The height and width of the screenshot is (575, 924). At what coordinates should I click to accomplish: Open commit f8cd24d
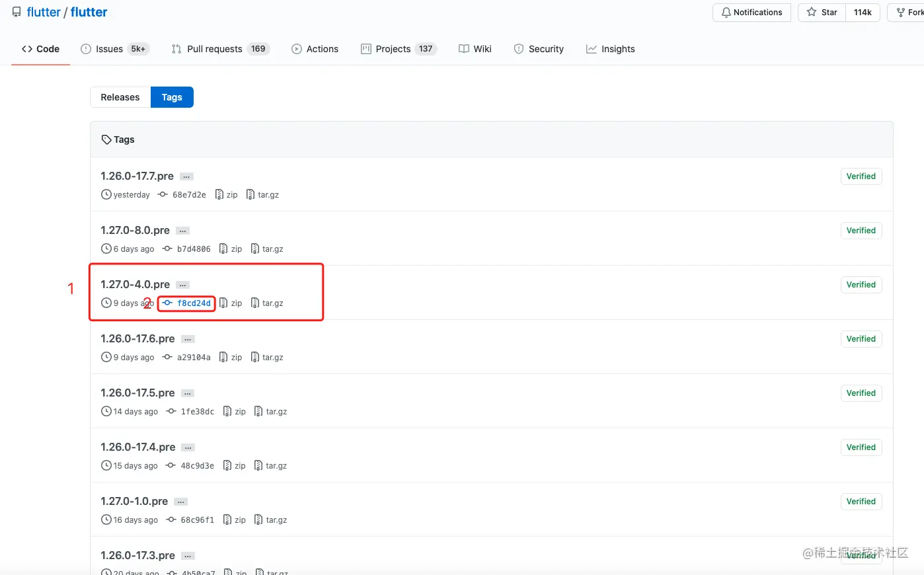tap(186, 303)
